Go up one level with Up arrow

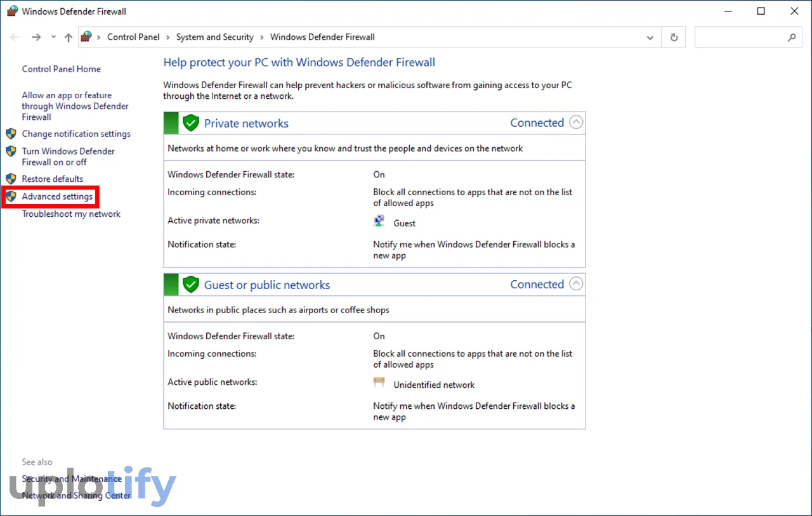click(69, 37)
